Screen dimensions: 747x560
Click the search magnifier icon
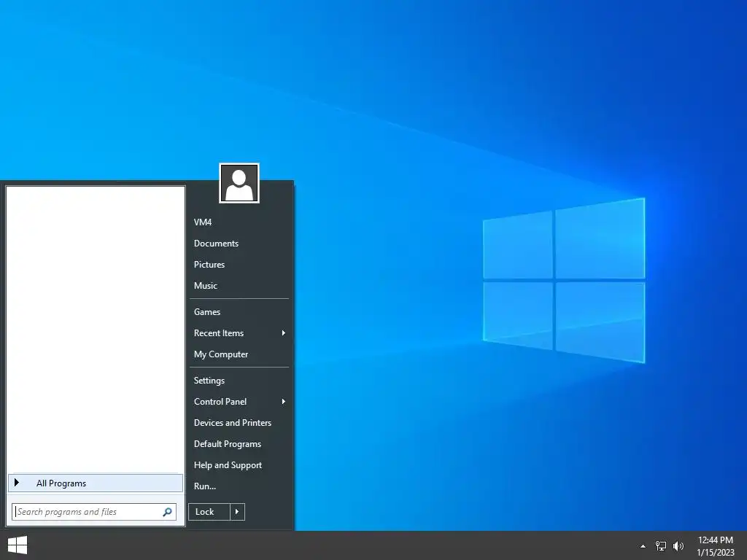pyautogui.click(x=167, y=512)
